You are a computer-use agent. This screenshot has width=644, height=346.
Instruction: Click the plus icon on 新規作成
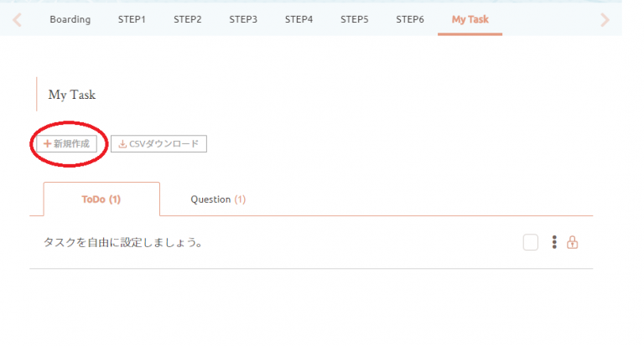click(x=47, y=144)
